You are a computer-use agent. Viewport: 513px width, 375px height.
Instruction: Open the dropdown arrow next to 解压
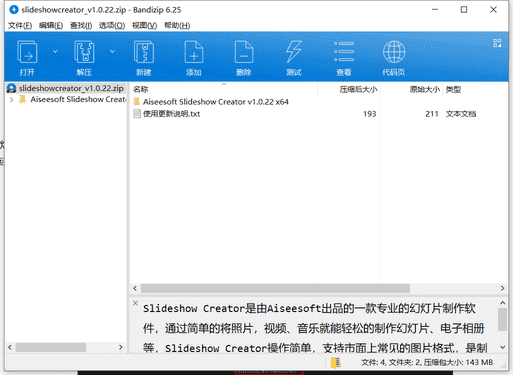[x=112, y=51]
